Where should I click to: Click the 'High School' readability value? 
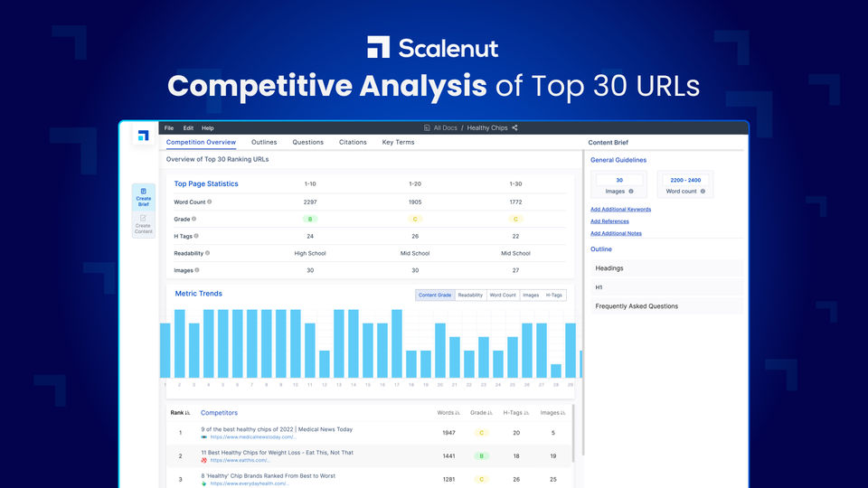coord(310,253)
